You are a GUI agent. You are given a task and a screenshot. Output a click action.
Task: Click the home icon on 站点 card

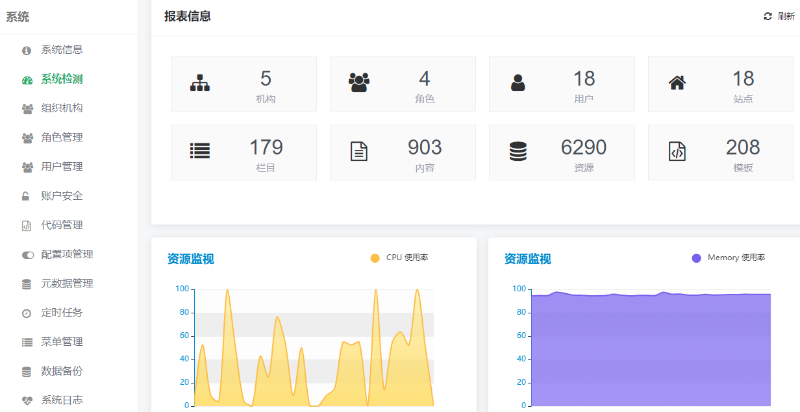pyautogui.click(x=677, y=84)
